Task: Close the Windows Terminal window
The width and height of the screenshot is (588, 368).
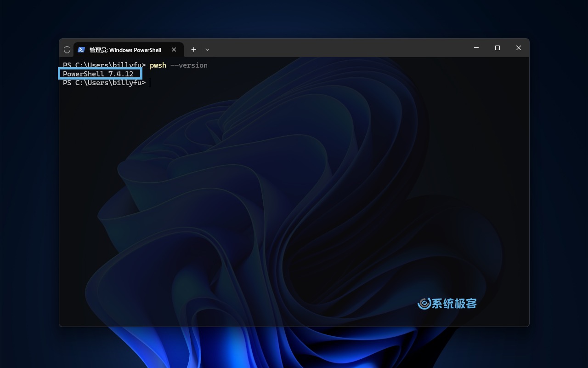Action: 519,48
